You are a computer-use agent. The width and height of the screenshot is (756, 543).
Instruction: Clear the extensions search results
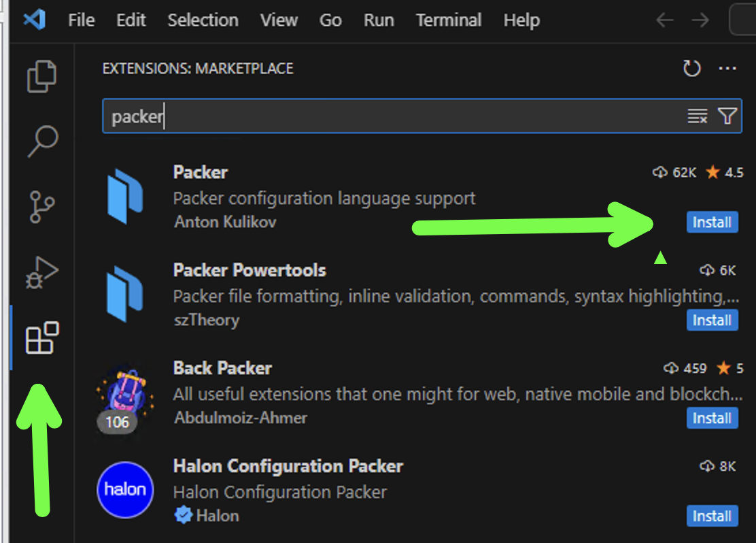[x=697, y=116]
